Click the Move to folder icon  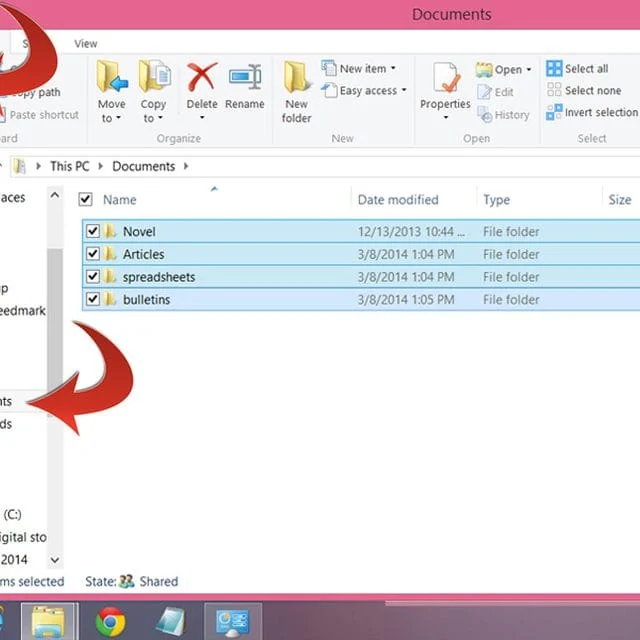[112, 76]
